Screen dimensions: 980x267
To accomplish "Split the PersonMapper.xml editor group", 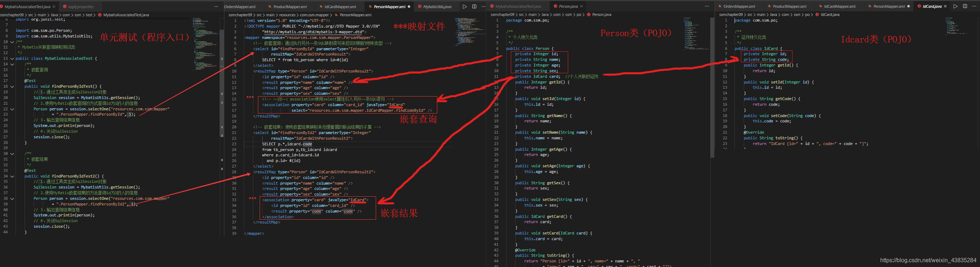I will click(x=474, y=6).
